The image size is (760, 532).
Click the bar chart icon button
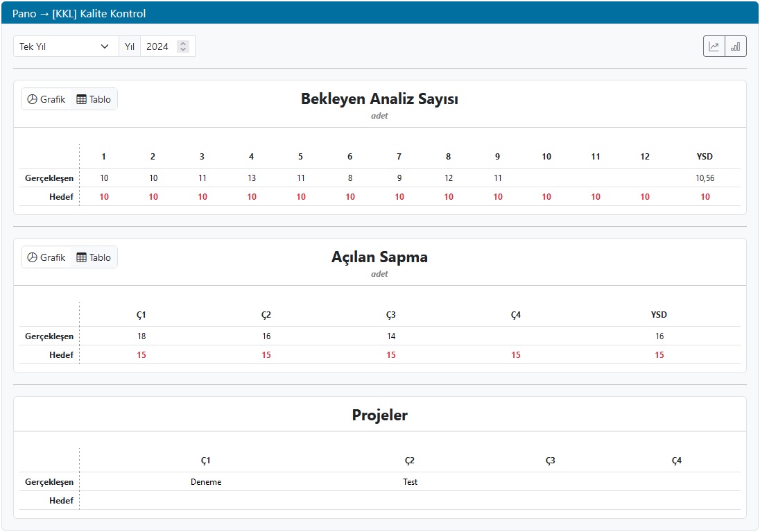(x=736, y=46)
